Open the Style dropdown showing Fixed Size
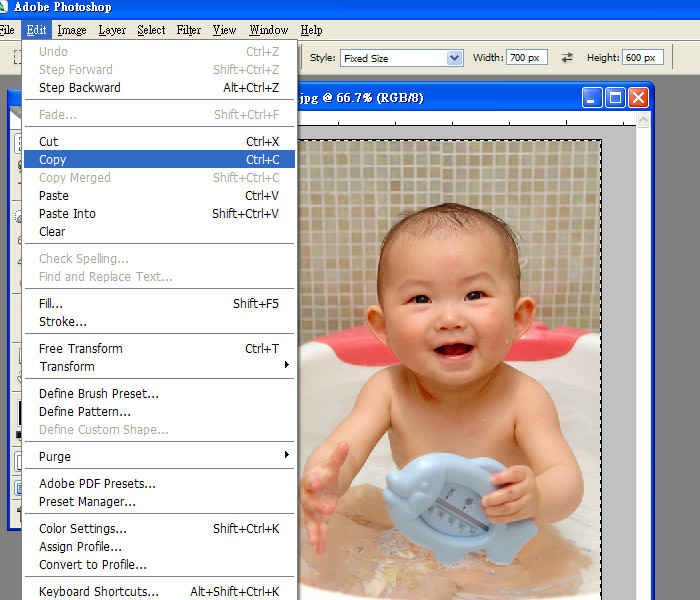 tap(400, 58)
